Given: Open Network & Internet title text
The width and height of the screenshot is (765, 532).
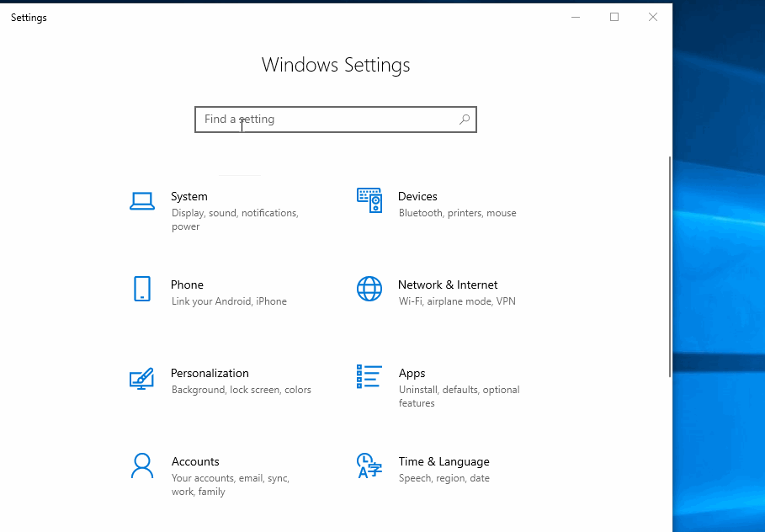Looking at the screenshot, I should (448, 285).
